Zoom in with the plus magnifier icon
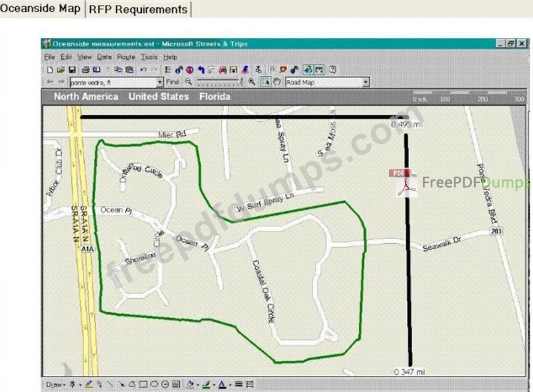533x392 pixels. tap(252, 82)
